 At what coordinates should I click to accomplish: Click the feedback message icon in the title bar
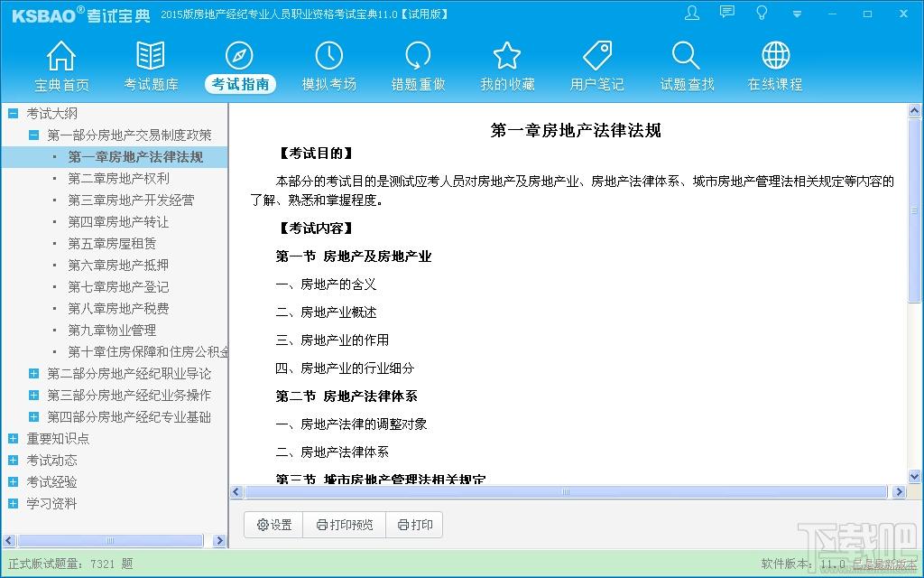point(727,13)
